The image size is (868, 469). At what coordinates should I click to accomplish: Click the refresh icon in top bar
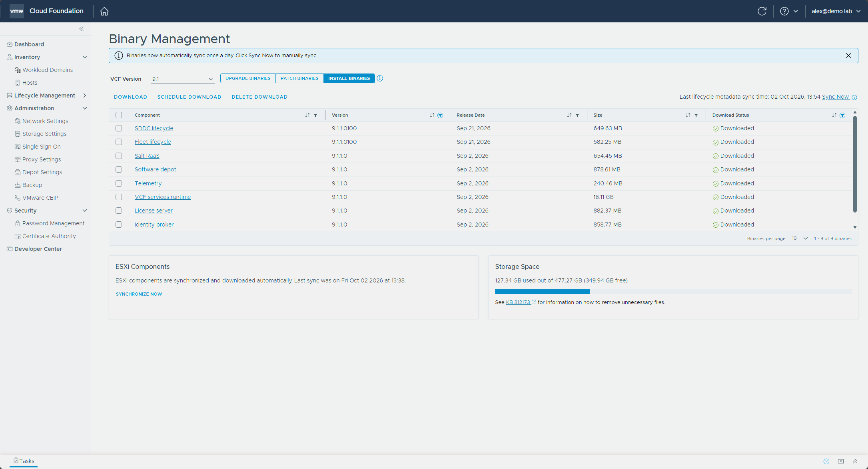click(762, 11)
